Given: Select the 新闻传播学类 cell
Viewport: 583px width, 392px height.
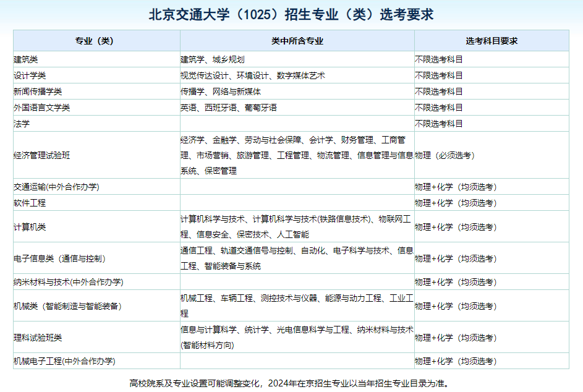Looking at the screenshot, I should (x=96, y=91).
